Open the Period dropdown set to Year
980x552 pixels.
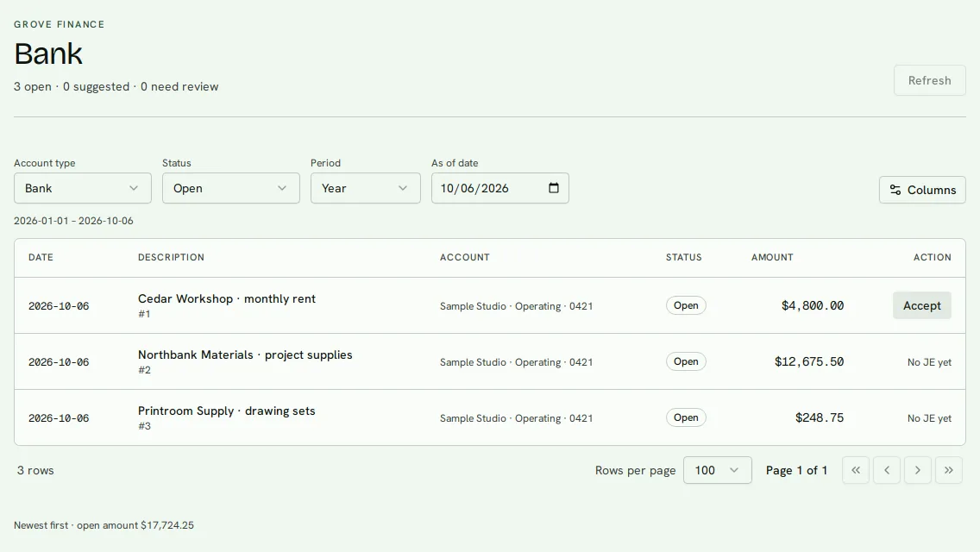(x=365, y=188)
